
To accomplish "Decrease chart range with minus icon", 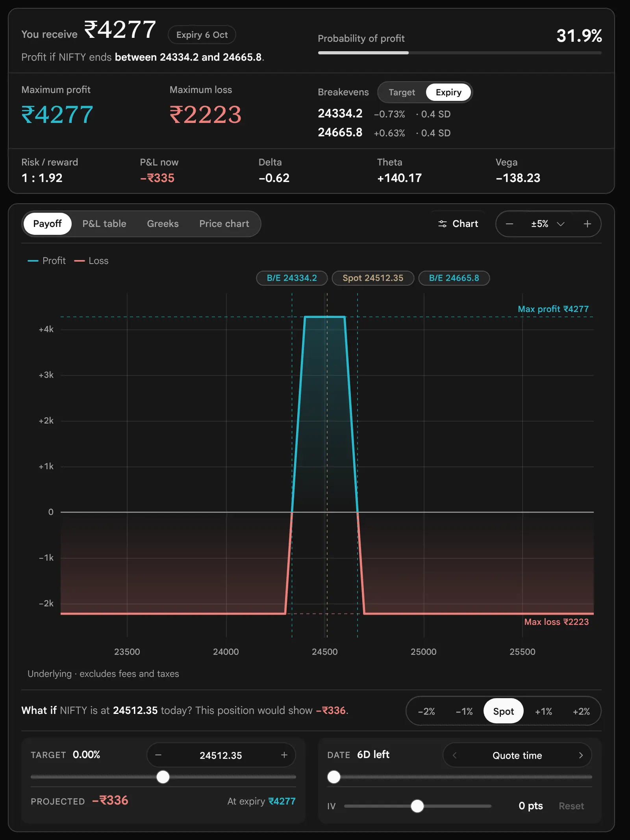I will [509, 224].
